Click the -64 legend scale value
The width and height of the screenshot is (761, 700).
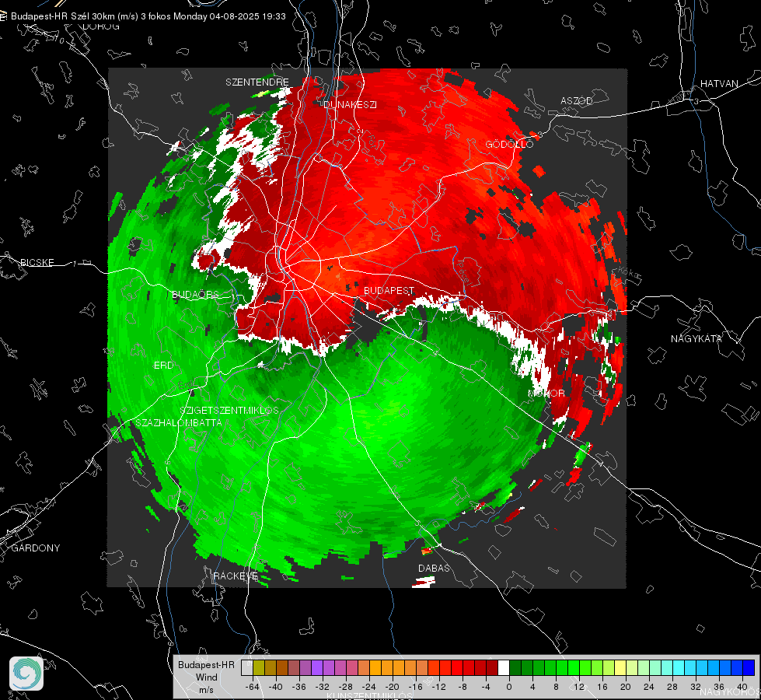(253, 687)
